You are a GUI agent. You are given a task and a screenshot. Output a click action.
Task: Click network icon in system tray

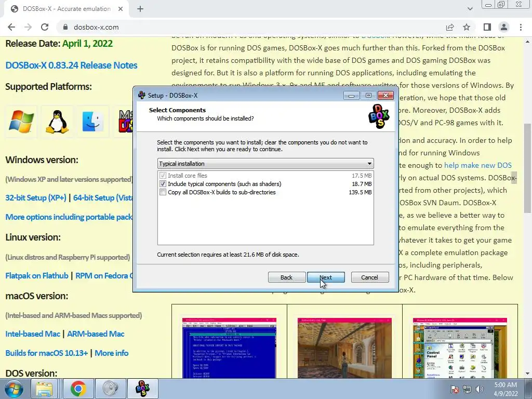[467, 390]
